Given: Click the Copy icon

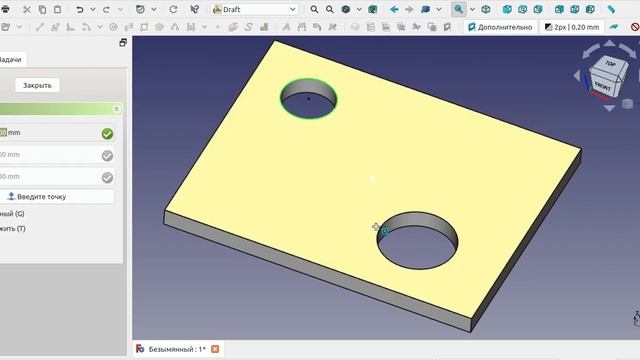Looking at the screenshot, I should pyautogui.click(x=42, y=9).
